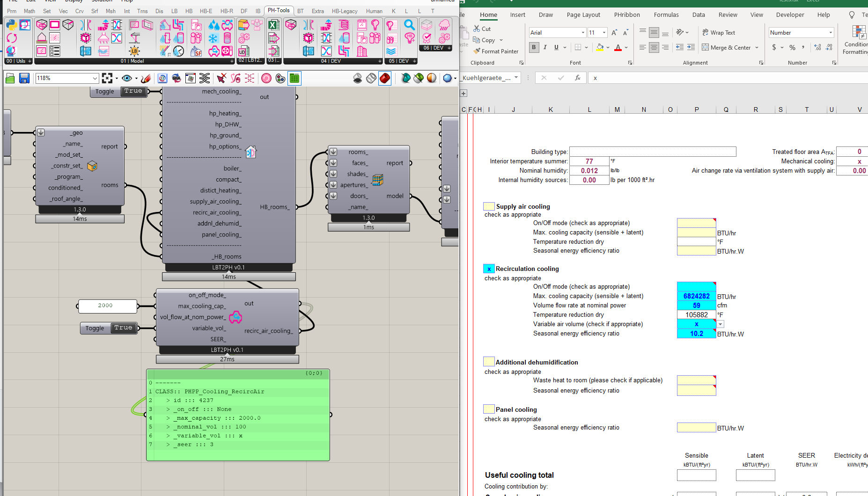
Task: Select the sketch pen icon in canvas toolbar
Action: coord(146,78)
